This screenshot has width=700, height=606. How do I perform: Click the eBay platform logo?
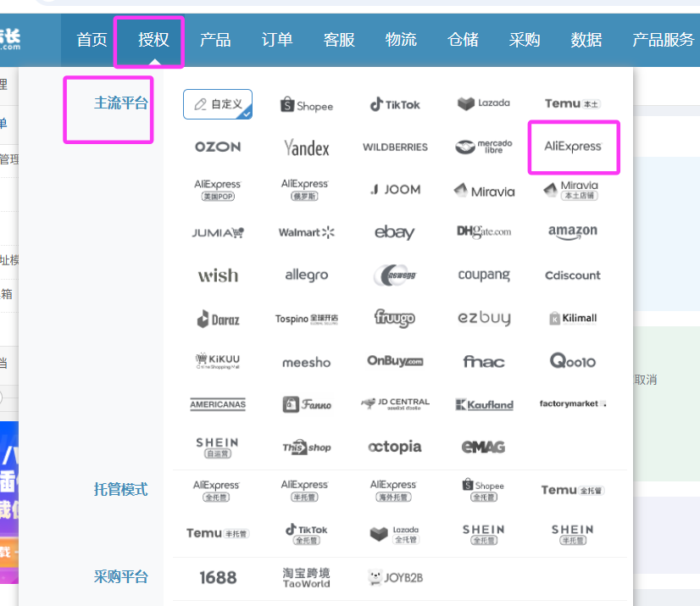click(395, 232)
